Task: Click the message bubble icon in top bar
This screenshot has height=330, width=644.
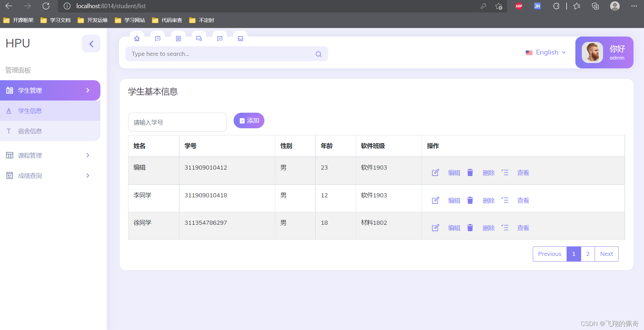Action: coord(157,38)
